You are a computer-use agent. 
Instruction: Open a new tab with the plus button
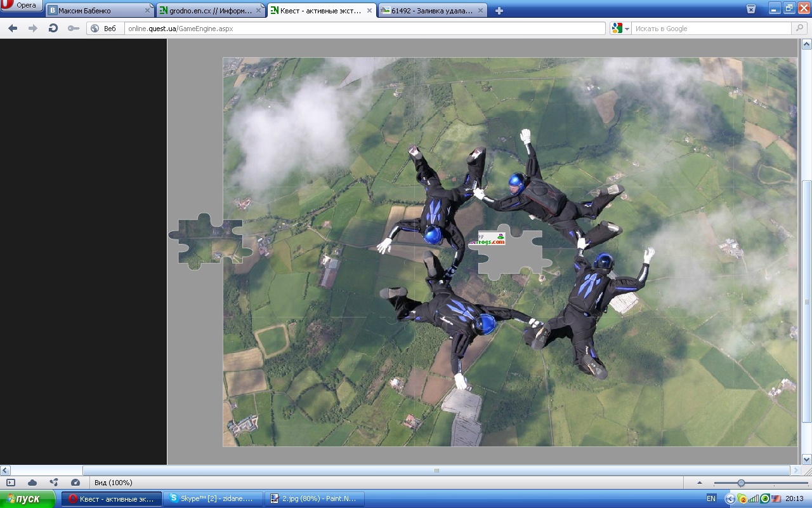tap(499, 11)
